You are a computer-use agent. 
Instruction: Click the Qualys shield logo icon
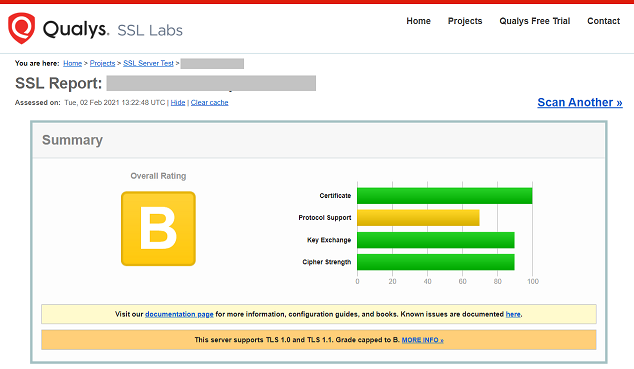pyautogui.click(x=21, y=28)
